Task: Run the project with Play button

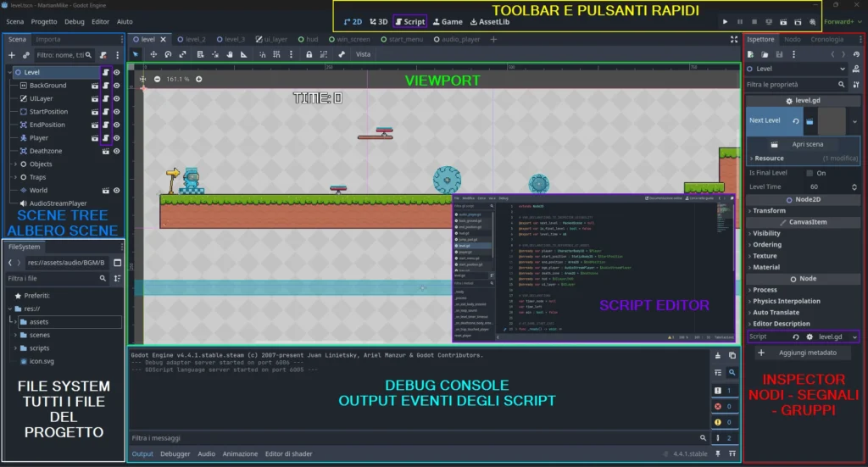Action: click(726, 22)
